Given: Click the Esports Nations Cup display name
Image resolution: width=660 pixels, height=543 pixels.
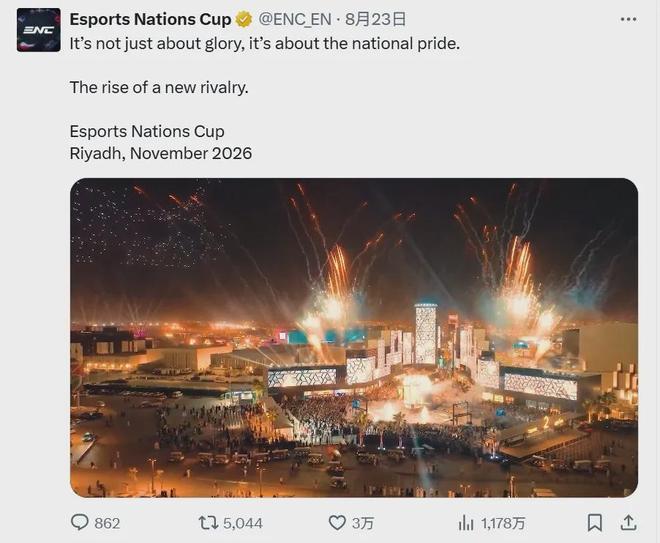Looking at the screenshot, I should pos(150,19).
